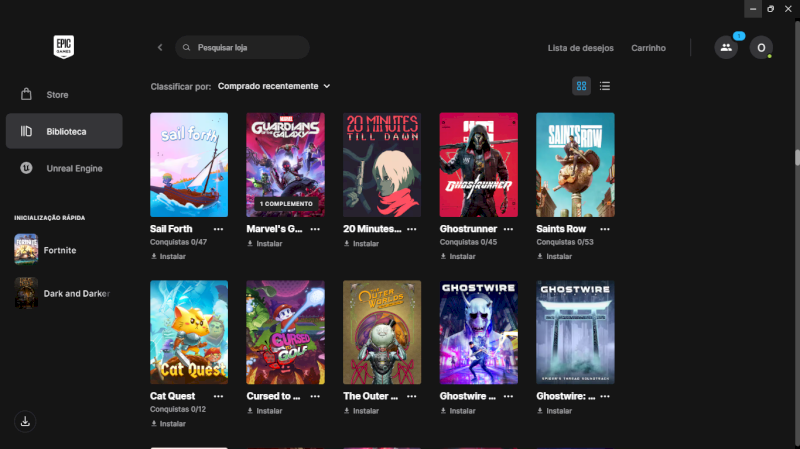Viewport: 800px width, 449px height.
Task: Click the search magnifier icon
Action: coord(186,47)
